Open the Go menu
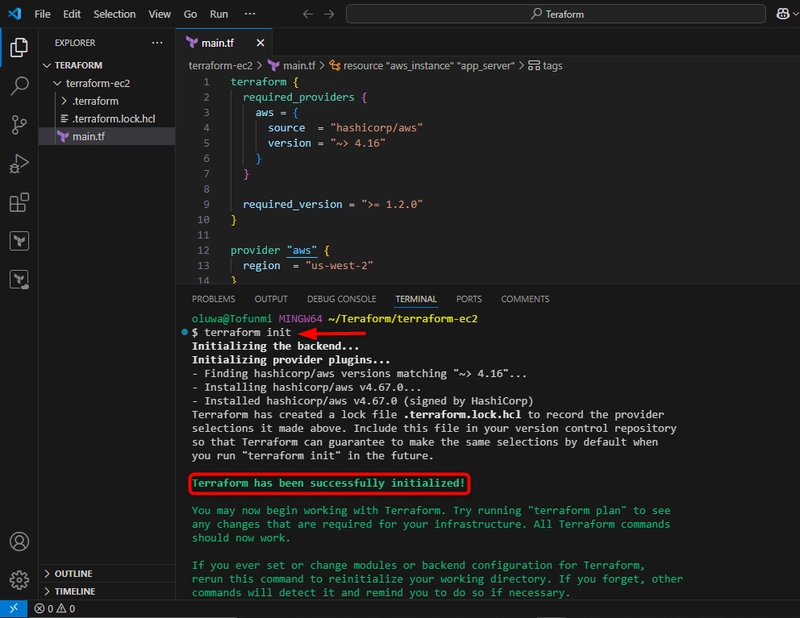Screen dimensions: 800x618 [190, 14]
